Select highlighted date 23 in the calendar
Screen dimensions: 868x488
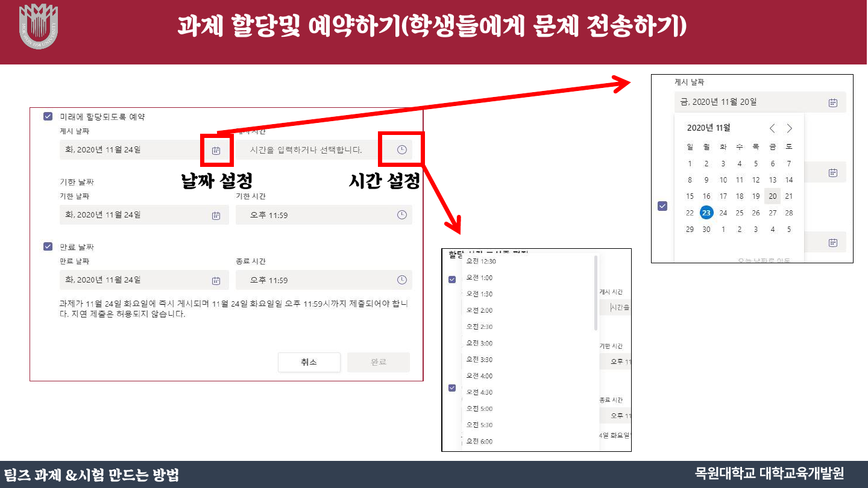pyautogui.click(x=706, y=213)
